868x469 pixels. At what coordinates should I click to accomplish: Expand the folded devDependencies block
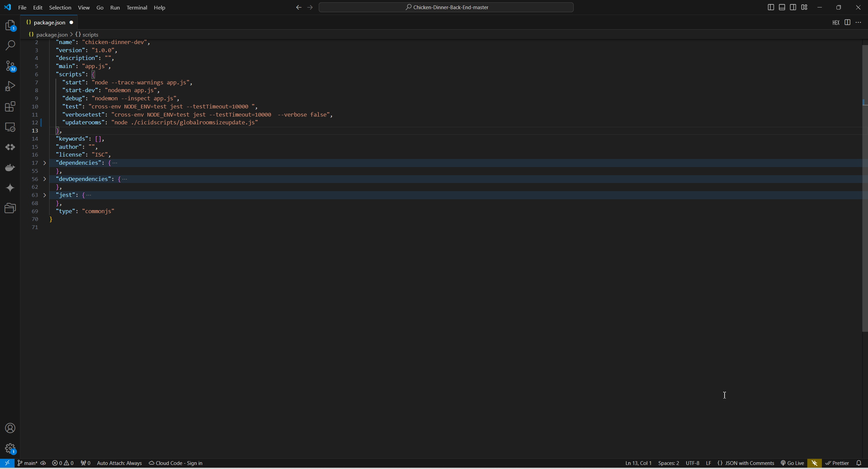pos(44,179)
